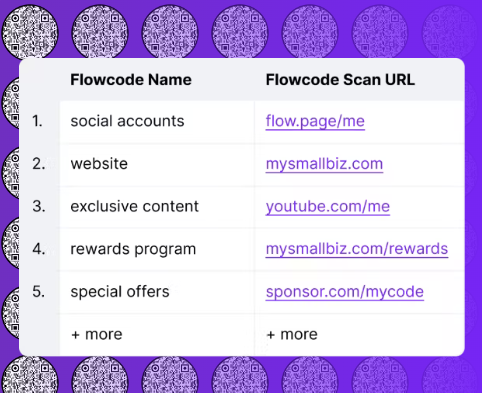Select the exclusive content name cell
Screen dimensions: 482x393
(x=157, y=207)
